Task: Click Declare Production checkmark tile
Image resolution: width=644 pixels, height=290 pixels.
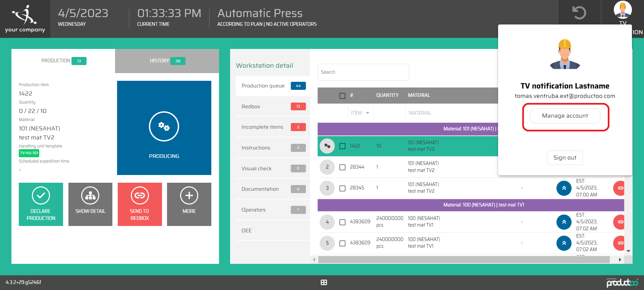Action: coord(41,204)
